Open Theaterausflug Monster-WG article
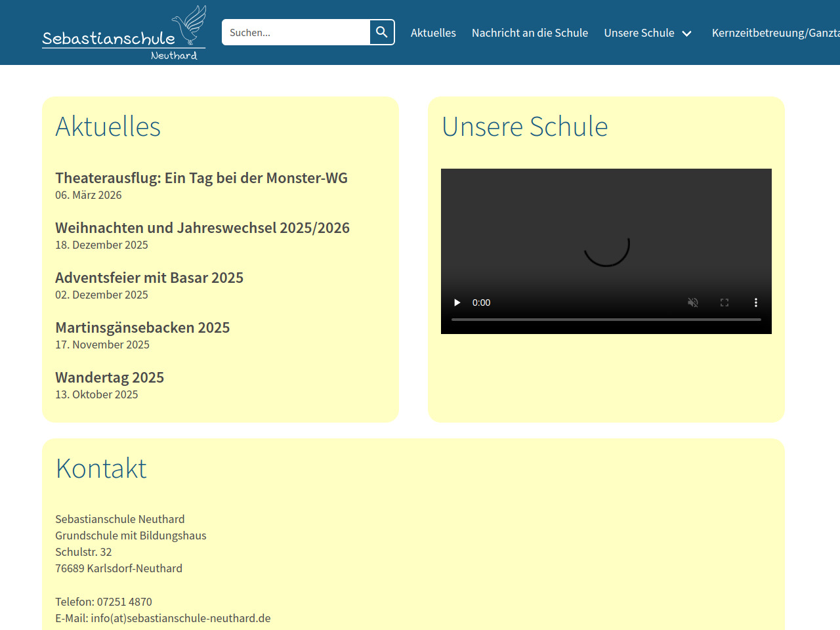 [201, 178]
